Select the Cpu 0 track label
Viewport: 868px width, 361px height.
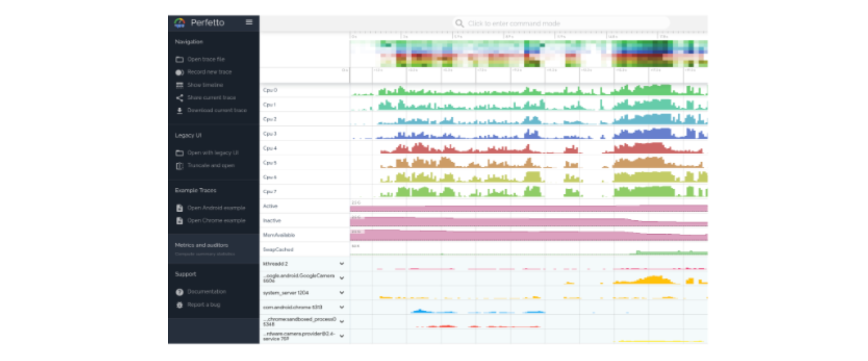pyautogui.click(x=270, y=90)
